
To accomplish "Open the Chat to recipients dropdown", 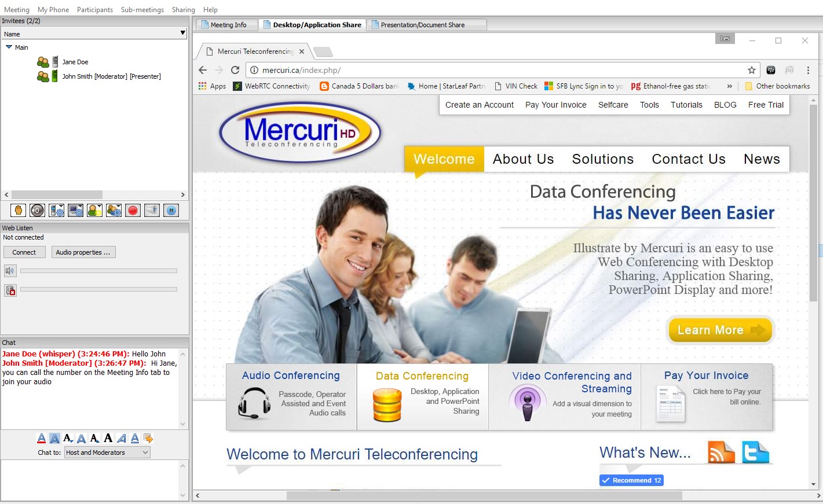I will (x=107, y=453).
